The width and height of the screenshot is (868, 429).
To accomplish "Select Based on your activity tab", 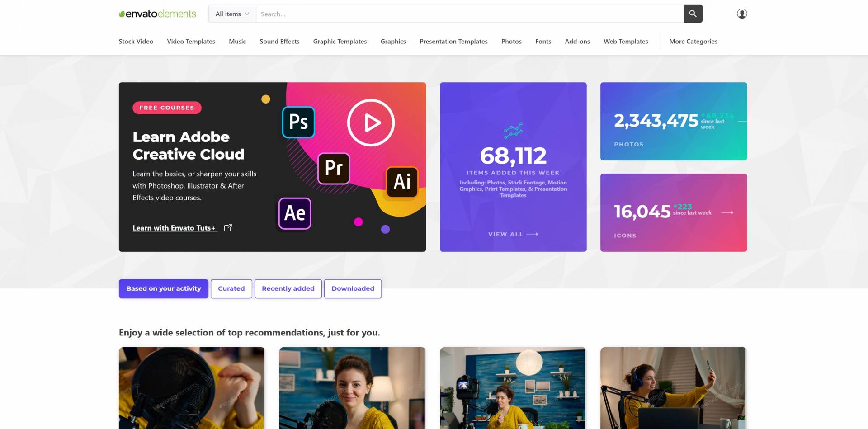I will click(x=164, y=289).
